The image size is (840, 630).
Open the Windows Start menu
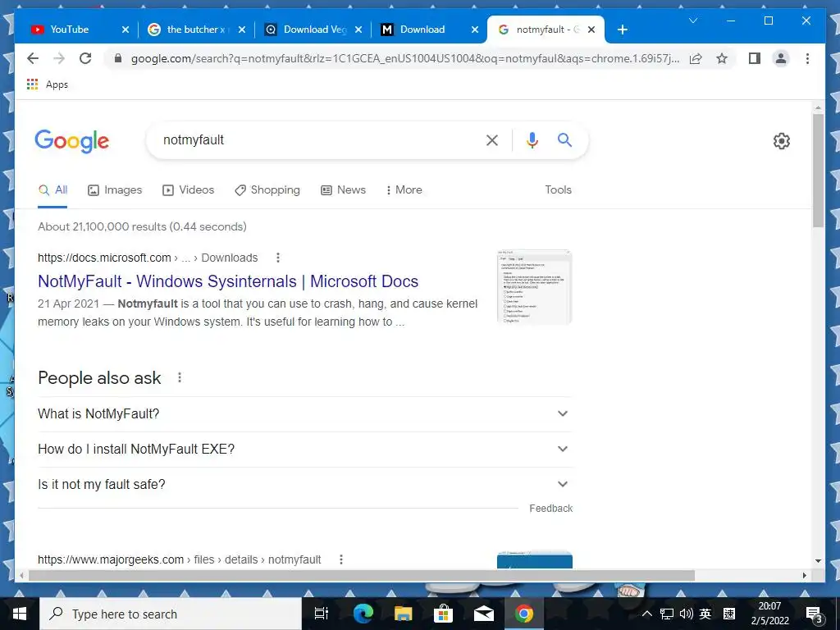[x=20, y=614]
